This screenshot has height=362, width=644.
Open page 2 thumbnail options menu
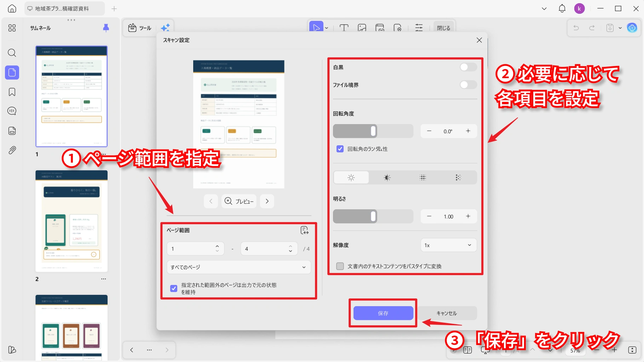click(x=103, y=279)
